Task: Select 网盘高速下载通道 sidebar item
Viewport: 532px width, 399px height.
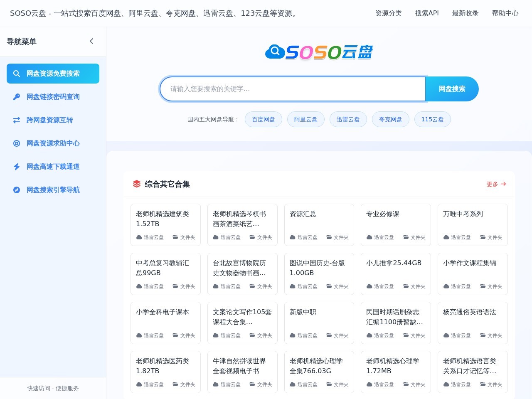Action: click(53, 167)
